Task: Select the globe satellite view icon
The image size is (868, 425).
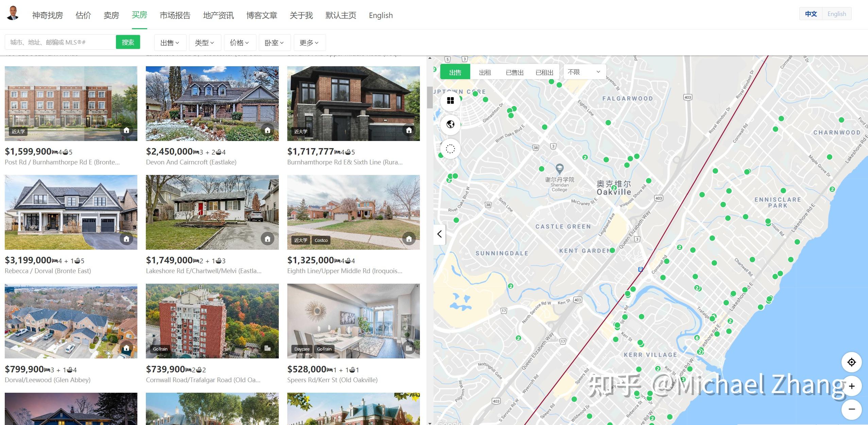Action: click(450, 125)
